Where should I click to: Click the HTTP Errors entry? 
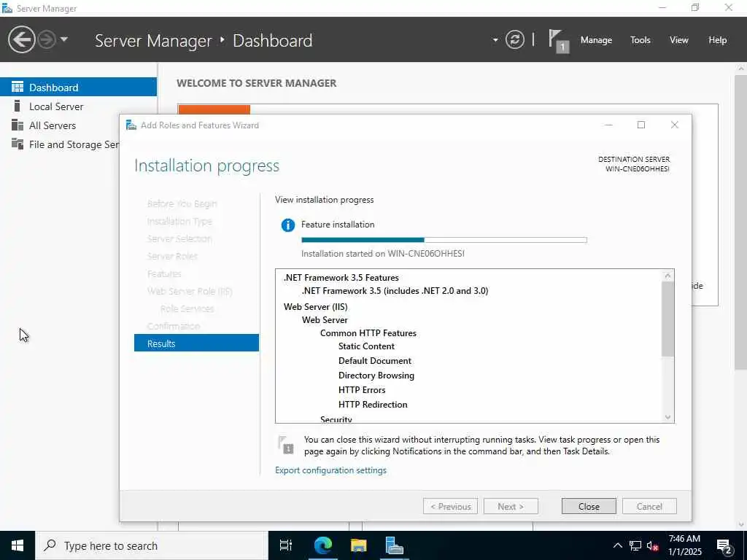(x=362, y=389)
